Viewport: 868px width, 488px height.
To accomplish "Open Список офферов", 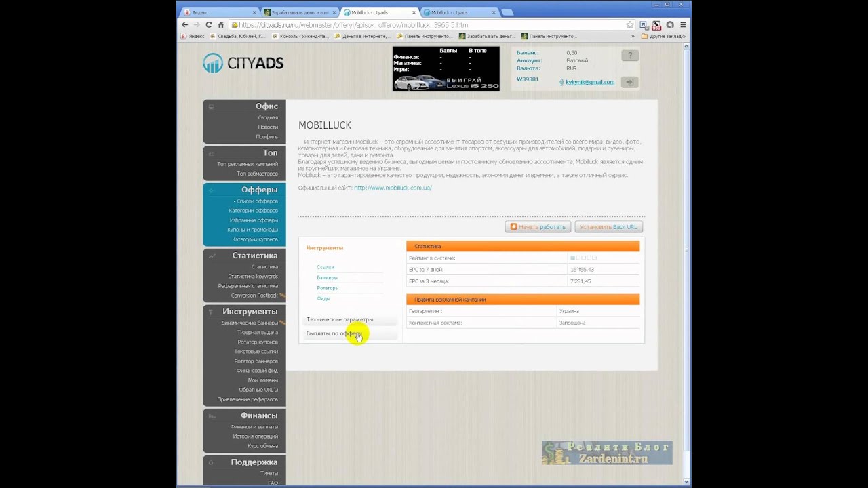I will (257, 201).
